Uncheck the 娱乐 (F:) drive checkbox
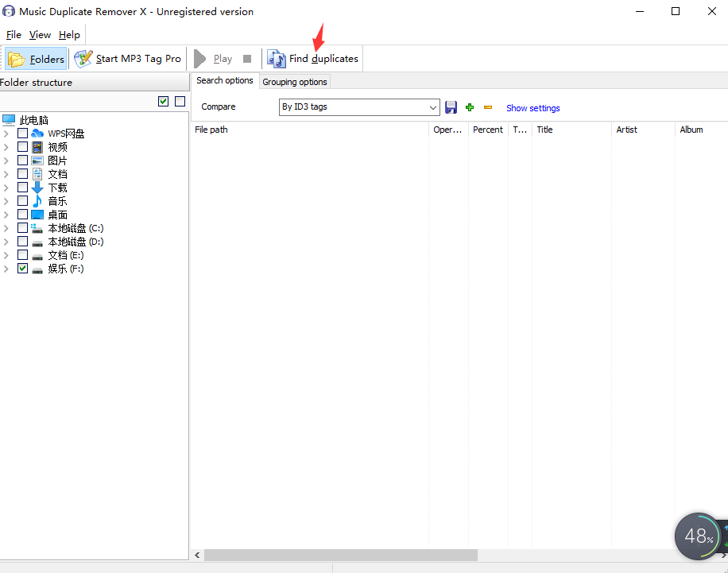Image resolution: width=728 pixels, height=573 pixels. [x=22, y=269]
